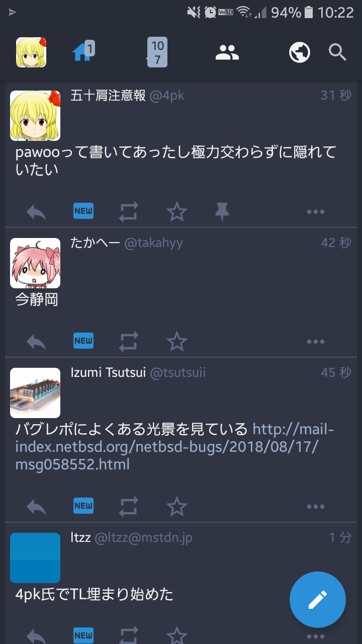Image resolution: width=362 pixels, height=644 pixels.
Task: Compose a new toot with pencil button
Action: coord(318,600)
